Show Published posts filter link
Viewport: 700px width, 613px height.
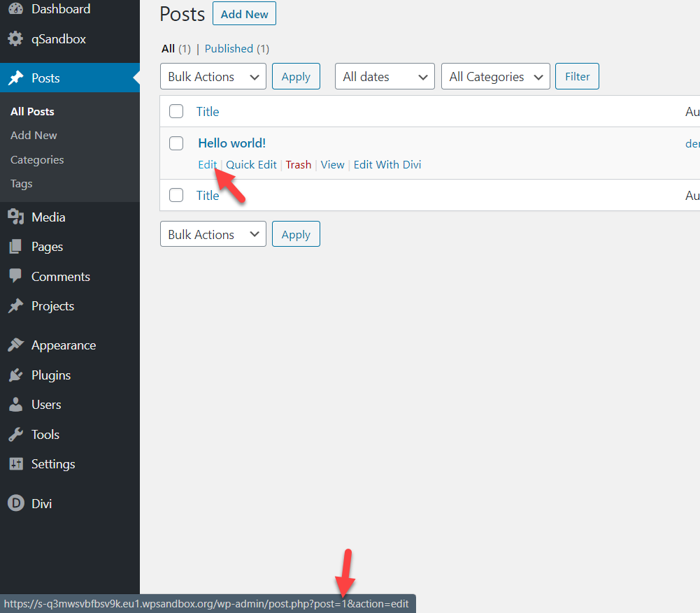coord(229,49)
